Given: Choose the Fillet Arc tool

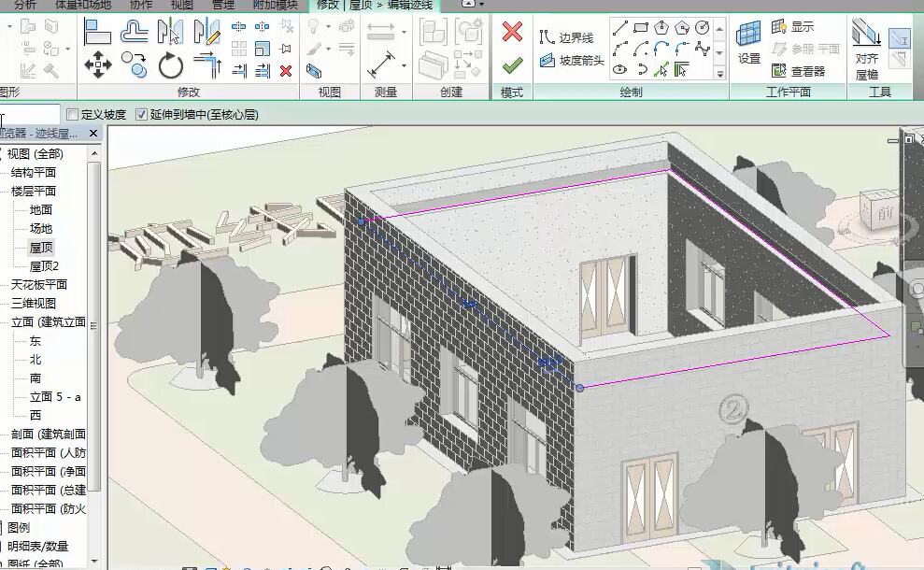Looking at the screenshot, I should (x=682, y=49).
